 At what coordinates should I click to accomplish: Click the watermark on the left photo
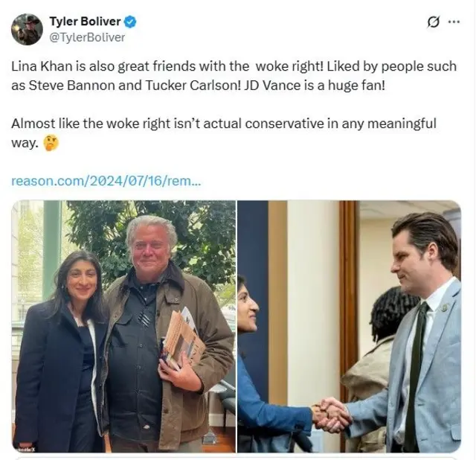[x=26, y=449]
